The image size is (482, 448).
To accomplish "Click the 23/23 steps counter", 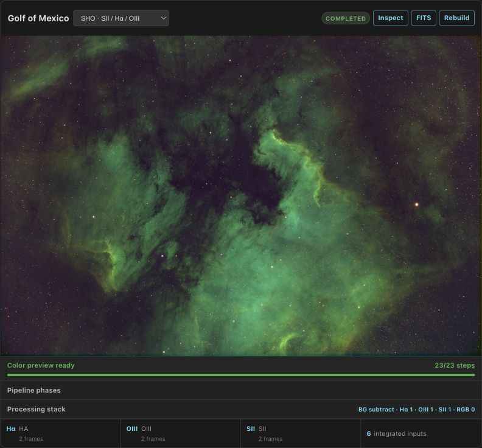I will click(x=455, y=365).
